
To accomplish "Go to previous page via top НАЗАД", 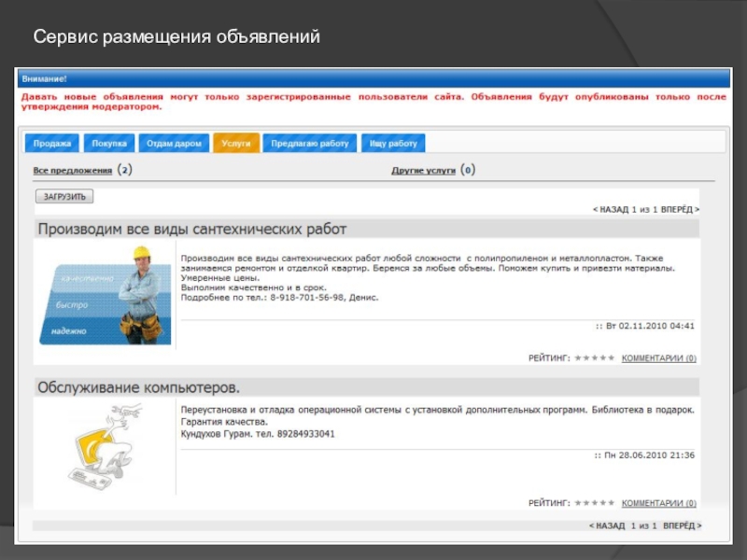I will coord(611,209).
